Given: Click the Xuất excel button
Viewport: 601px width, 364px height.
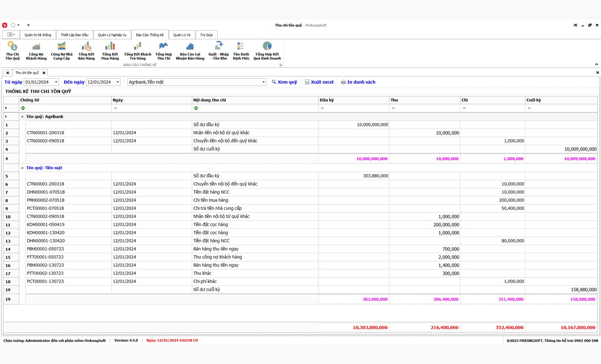Looking at the screenshot, I should [x=319, y=82].
